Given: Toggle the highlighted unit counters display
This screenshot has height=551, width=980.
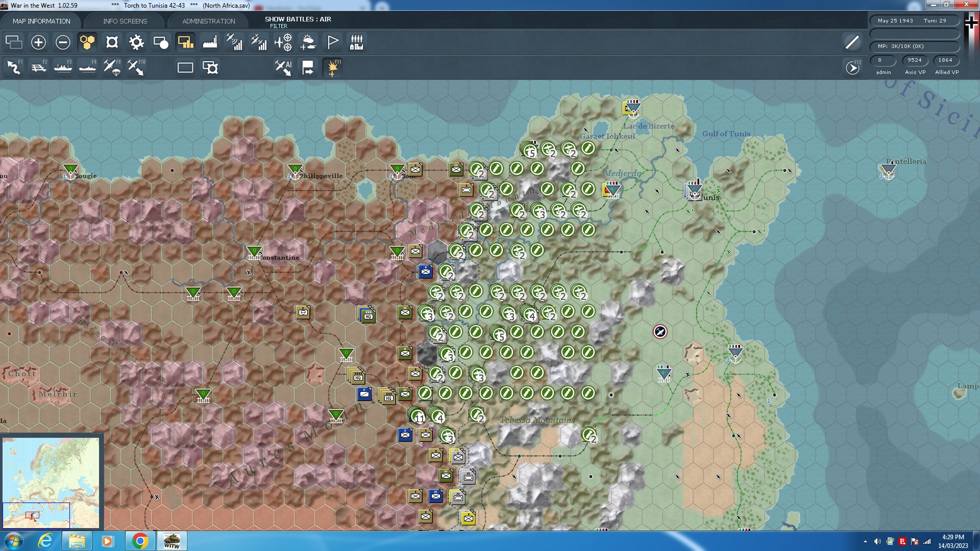Looking at the screenshot, I should click(x=185, y=42).
